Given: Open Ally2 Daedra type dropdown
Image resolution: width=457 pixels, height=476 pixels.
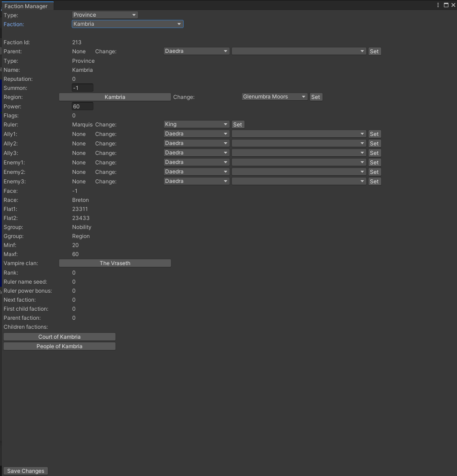Looking at the screenshot, I should pyautogui.click(x=196, y=143).
